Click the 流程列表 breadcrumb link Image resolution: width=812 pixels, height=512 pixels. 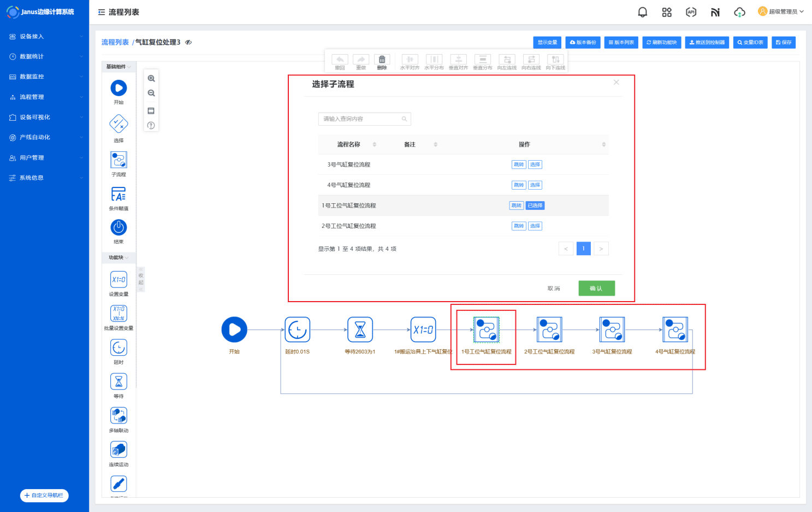pos(115,42)
